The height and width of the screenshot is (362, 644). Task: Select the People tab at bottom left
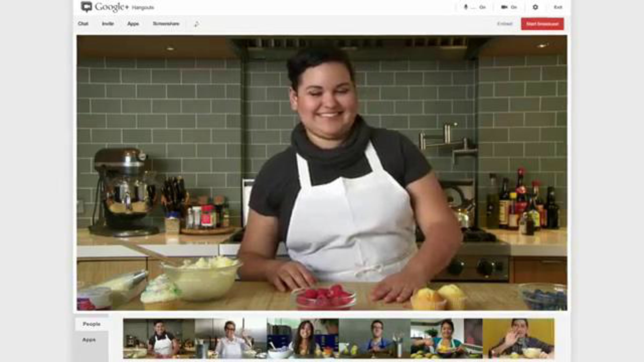click(92, 324)
